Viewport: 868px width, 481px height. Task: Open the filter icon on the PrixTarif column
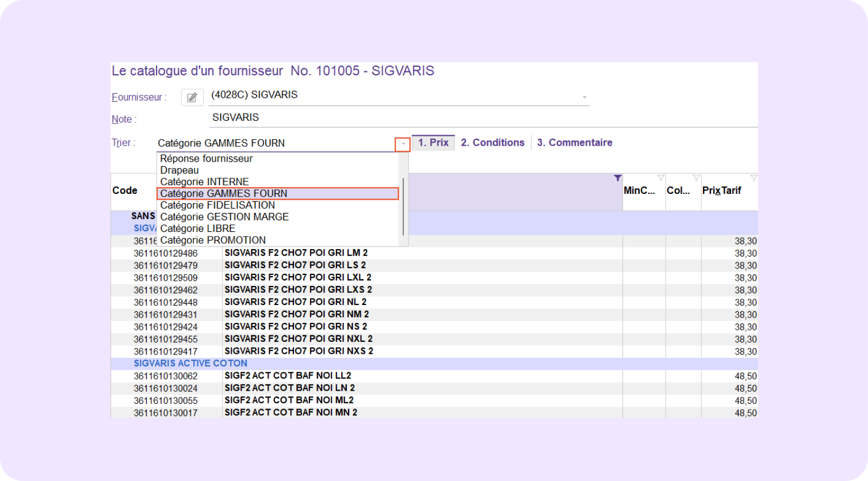pyautogui.click(x=754, y=178)
